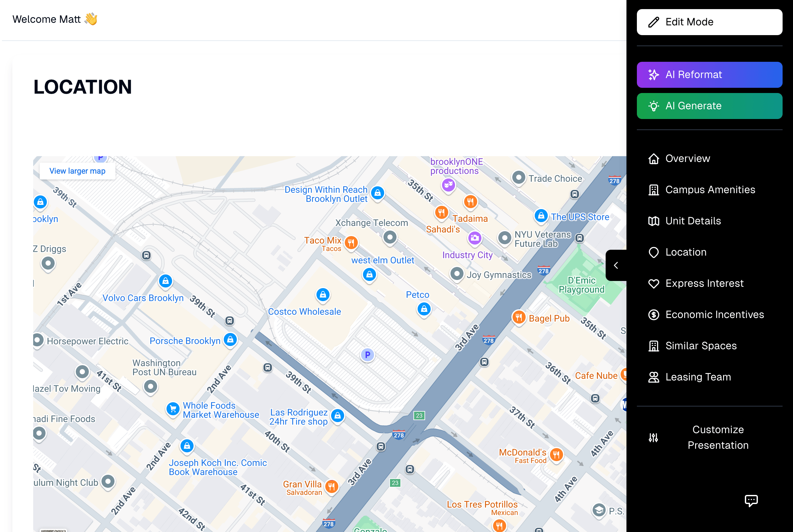The width and height of the screenshot is (793, 532).
Task: Select the Joseph Koch Comic Warehouse pin
Action: tap(187, 446)
